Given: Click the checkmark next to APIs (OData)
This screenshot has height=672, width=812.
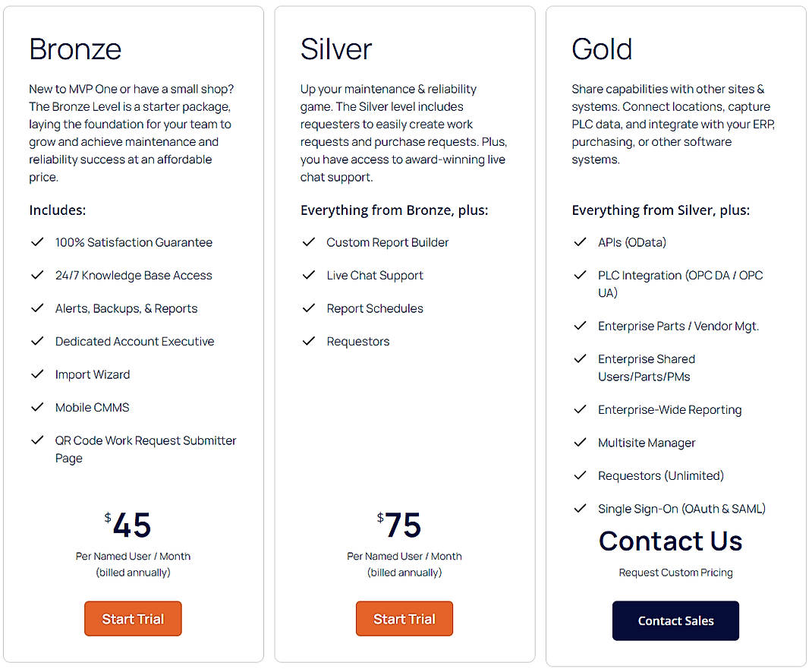Looking at the screenshot, I should click(581, 242).
